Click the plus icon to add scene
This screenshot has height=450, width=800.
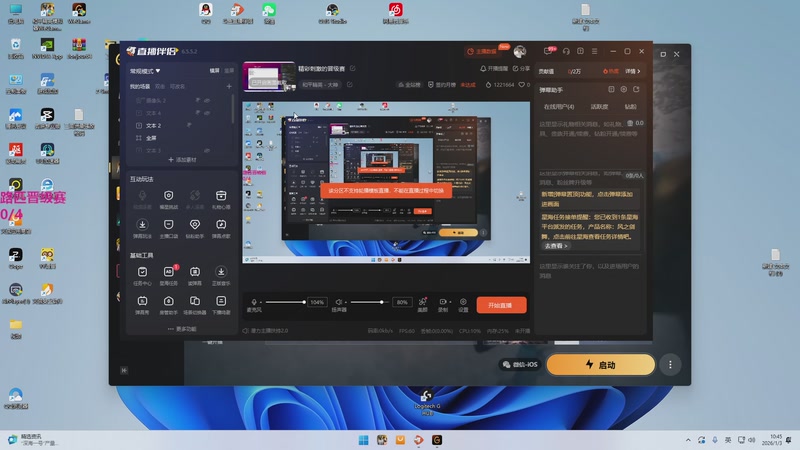pos(229,86)
